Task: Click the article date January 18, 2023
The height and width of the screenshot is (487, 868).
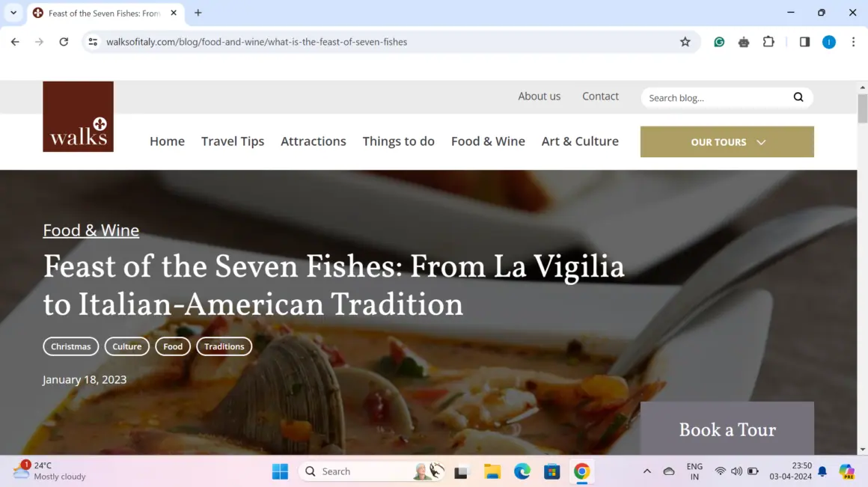Action: click(85, 379)
